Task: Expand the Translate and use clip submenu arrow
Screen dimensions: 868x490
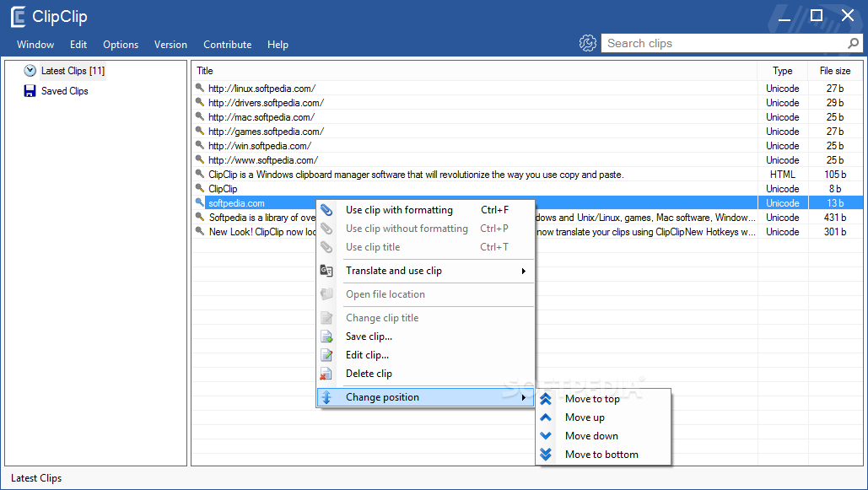Action: coord(524,271)
